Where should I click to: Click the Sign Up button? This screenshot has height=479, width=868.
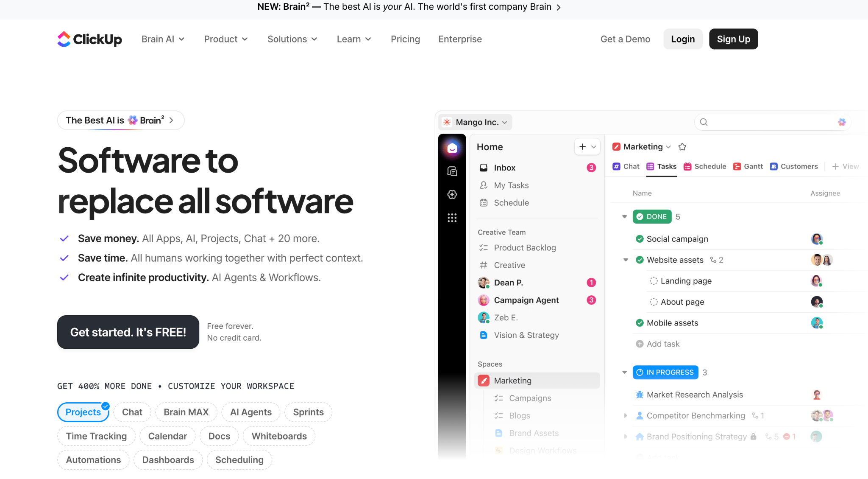pos(733,39)
